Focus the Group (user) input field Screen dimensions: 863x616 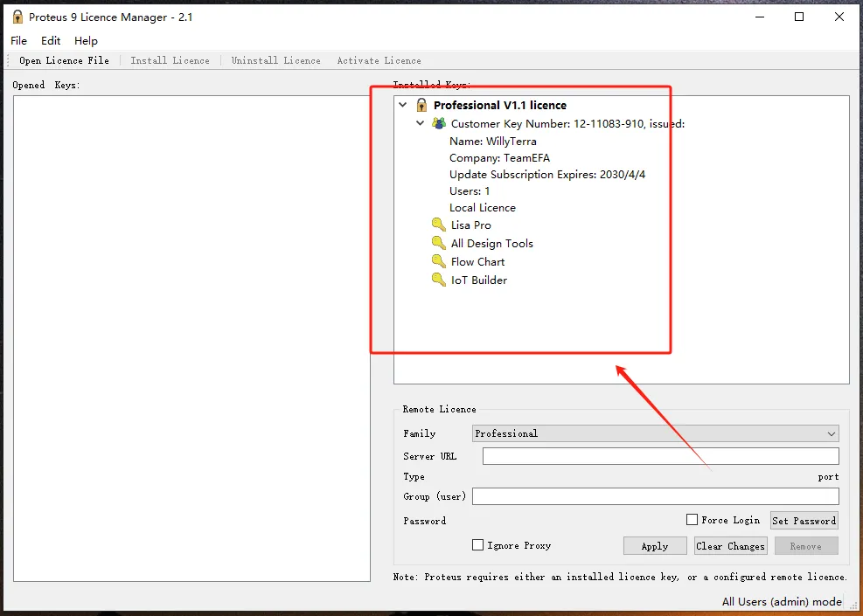point(656,496)
